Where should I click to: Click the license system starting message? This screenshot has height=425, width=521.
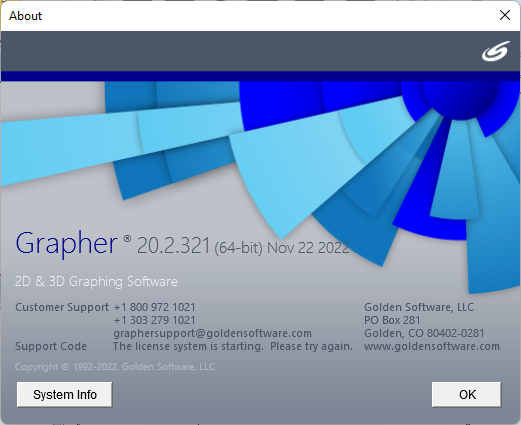[x=233, y=346]
